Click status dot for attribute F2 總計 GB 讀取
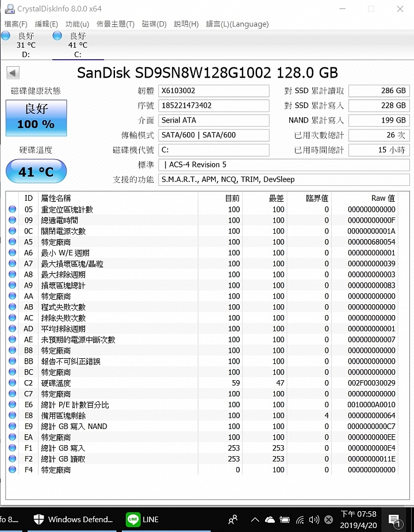The width and height of the screenshot is (414, 532). tap(13, 459)
